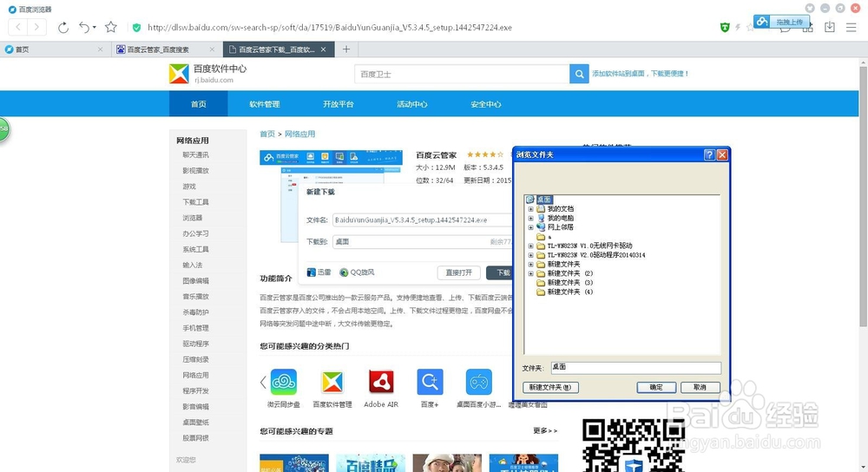
Task: Click 直接打开 in download dialog
Action: point(458,272)
